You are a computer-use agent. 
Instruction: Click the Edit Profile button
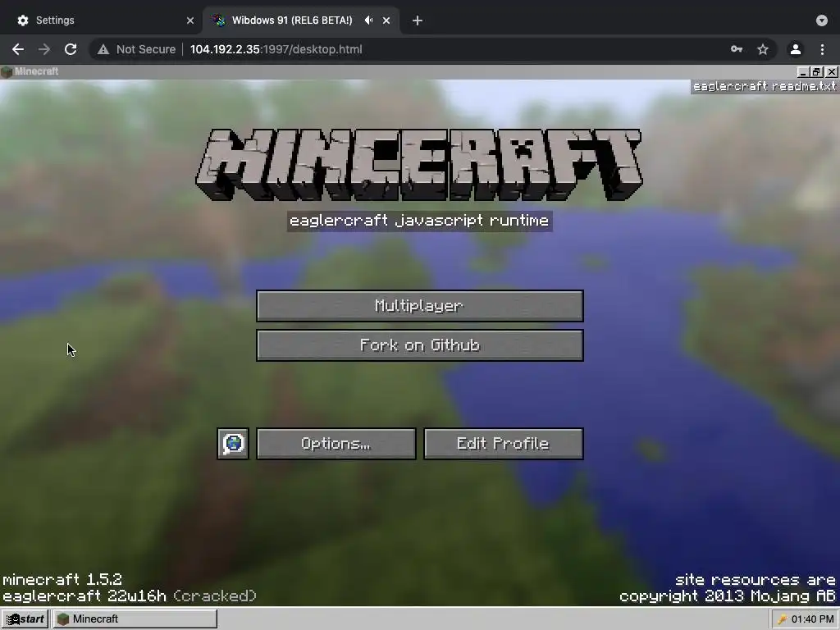[x=504, y=444]
